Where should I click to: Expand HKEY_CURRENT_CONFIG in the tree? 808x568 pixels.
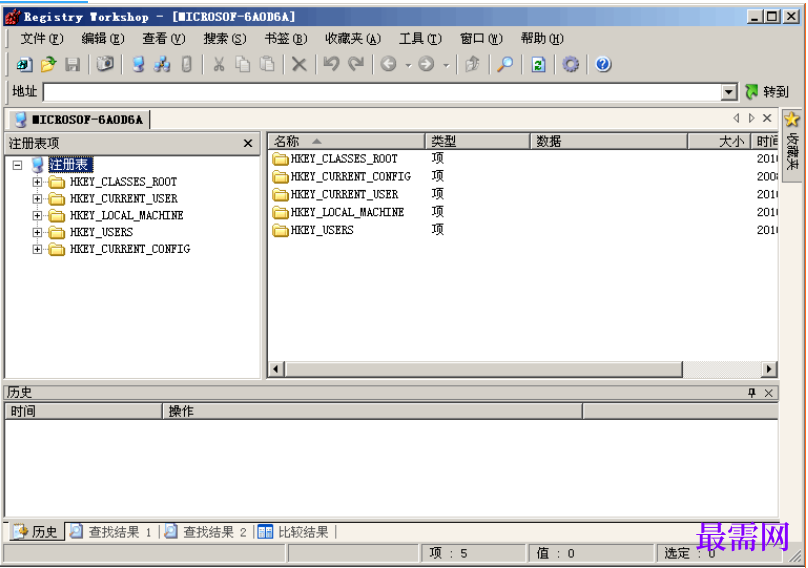[x=37, y=249]
